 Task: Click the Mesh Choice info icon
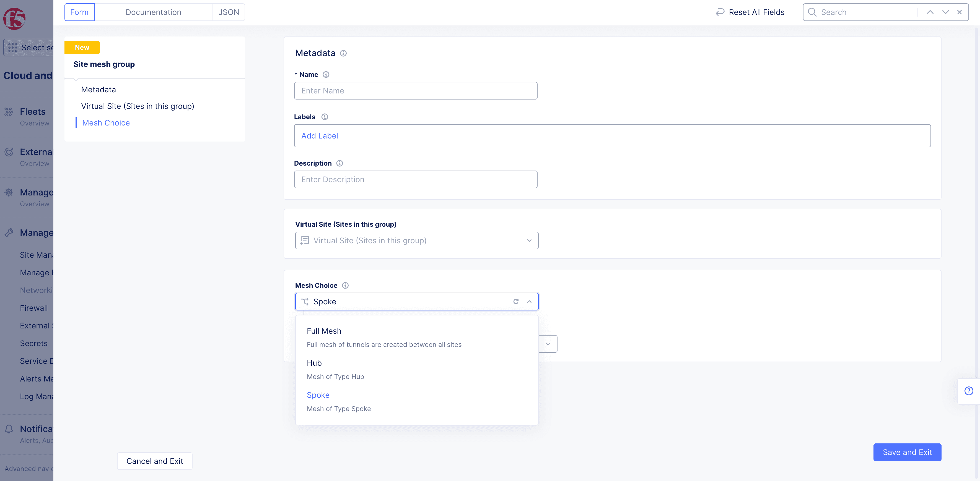click(345, 285)
